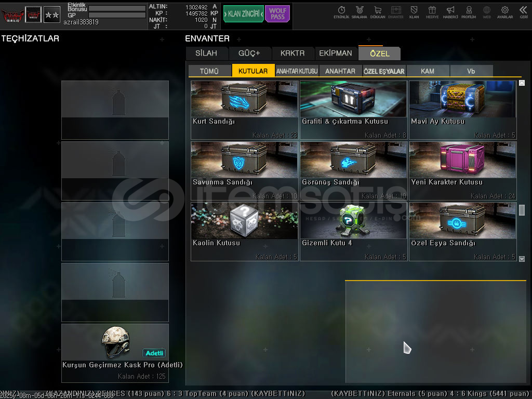Click the inventory scrollbar thumb
This screenshot has width=532, height=399.
click(522, 210)
